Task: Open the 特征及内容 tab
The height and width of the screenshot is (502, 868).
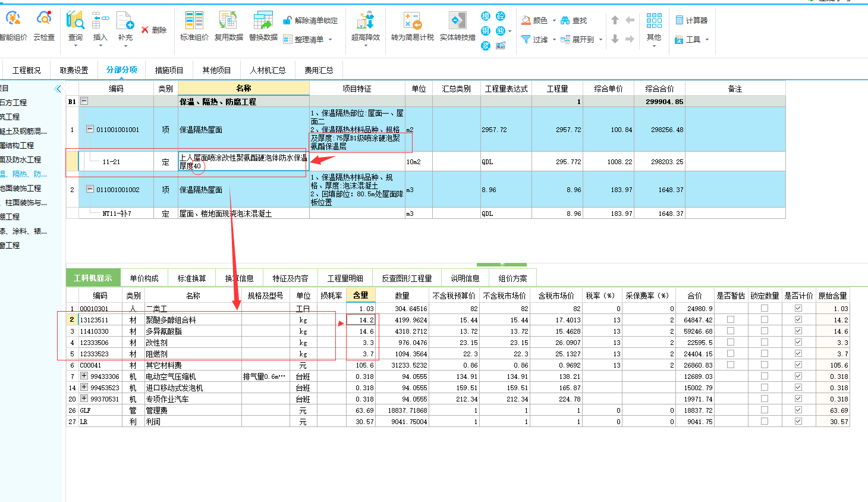Action: coord(290,278)
